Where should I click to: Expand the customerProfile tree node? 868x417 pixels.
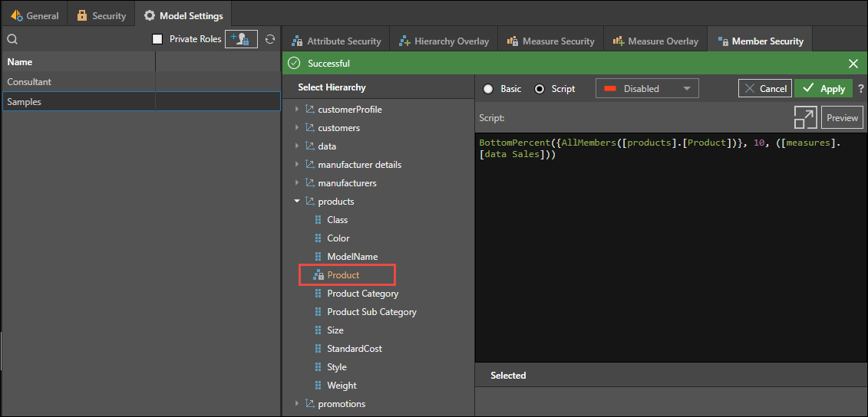297,110
